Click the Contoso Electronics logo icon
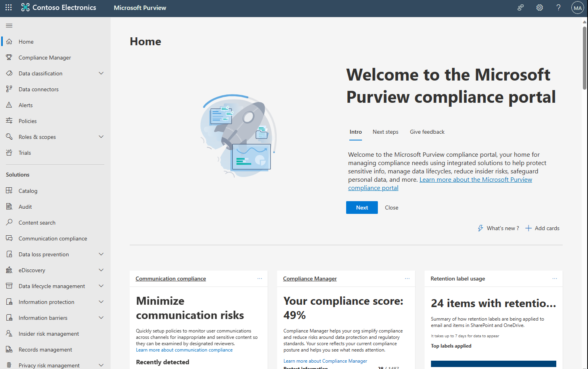This screenshot has width=588, height=369. pos(25,8)
